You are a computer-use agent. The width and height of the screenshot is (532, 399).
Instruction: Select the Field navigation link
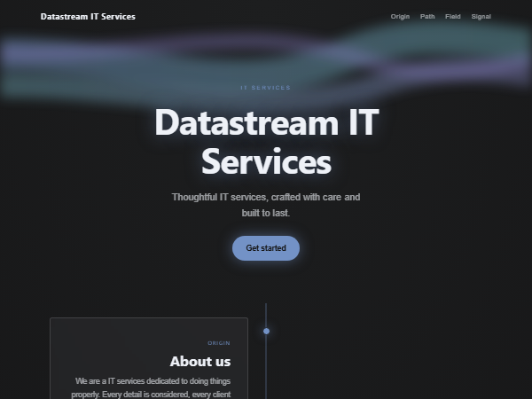click(453, 17)
